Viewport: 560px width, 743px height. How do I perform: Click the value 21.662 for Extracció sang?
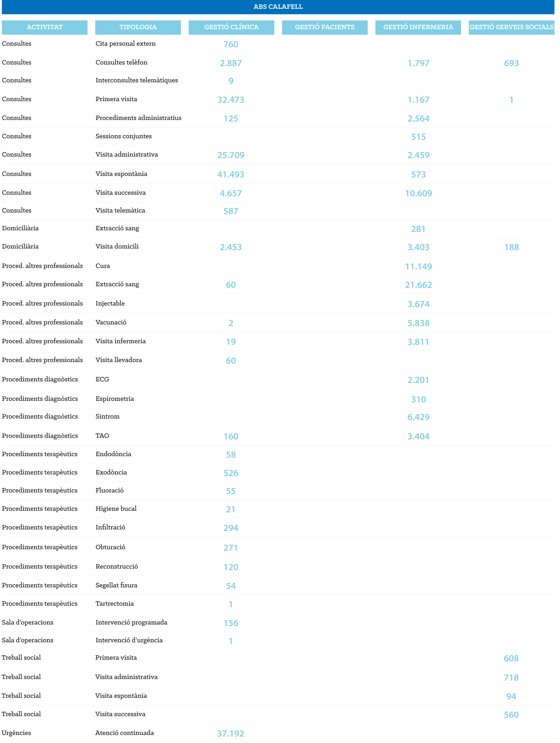tap(419, 285)
